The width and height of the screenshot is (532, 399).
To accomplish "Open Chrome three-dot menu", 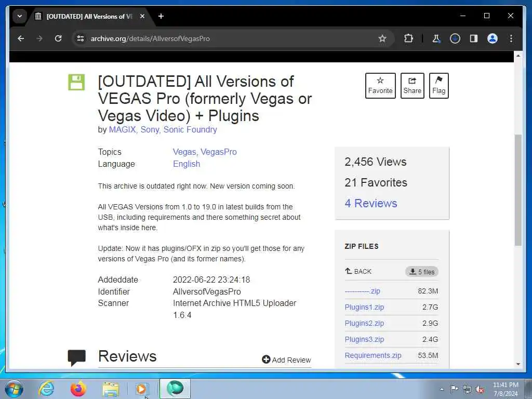I will (511, 38).
